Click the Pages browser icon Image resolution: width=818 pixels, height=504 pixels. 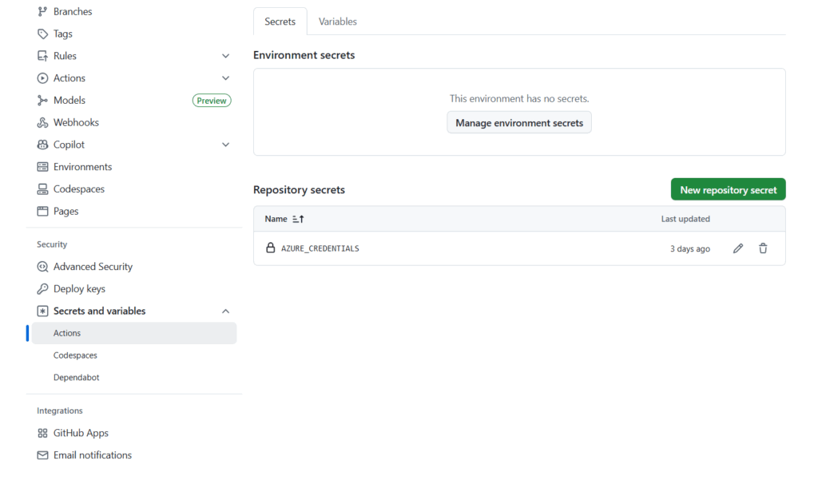pos(42,212)
